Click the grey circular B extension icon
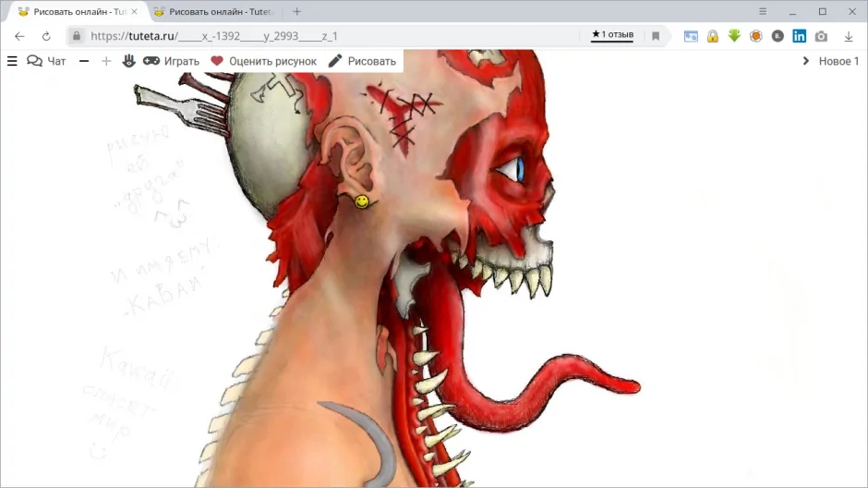 (x=778, y=36)
